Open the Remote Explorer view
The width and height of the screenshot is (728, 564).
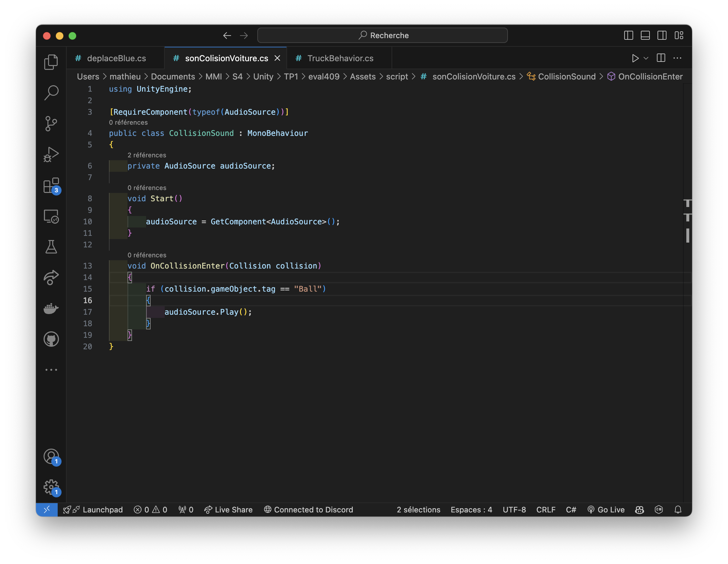[x=51, y=216]
